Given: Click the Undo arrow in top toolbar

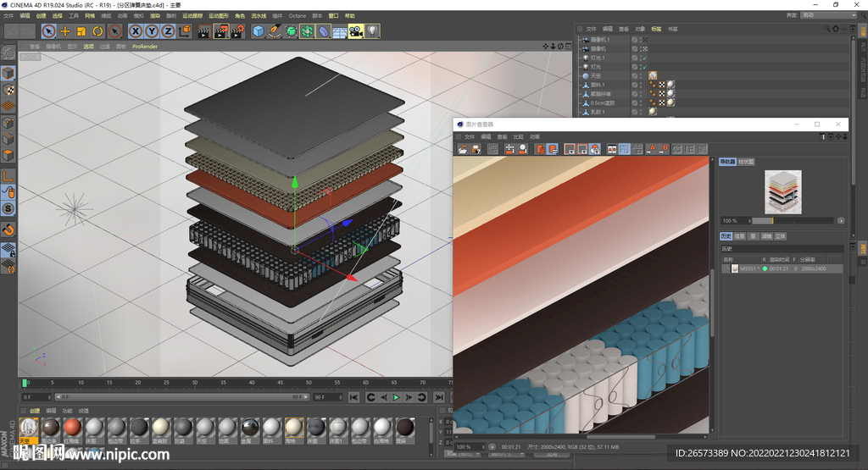Looking at the screenshot, I should point(12,31).
